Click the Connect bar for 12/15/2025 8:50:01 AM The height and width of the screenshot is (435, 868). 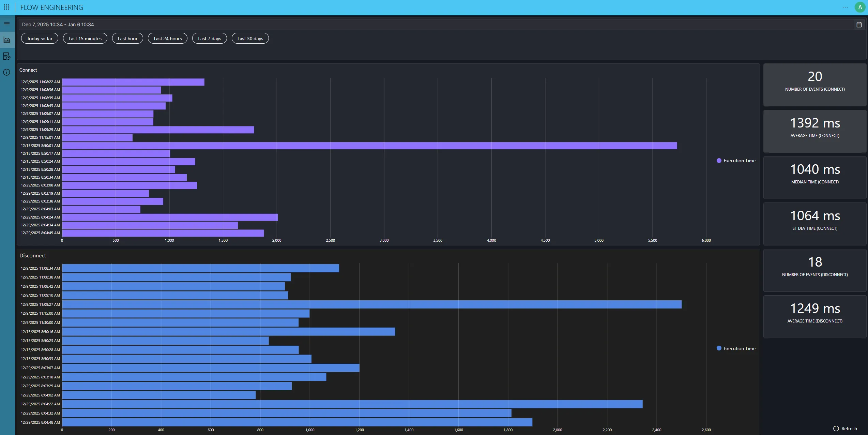[369, 146]
